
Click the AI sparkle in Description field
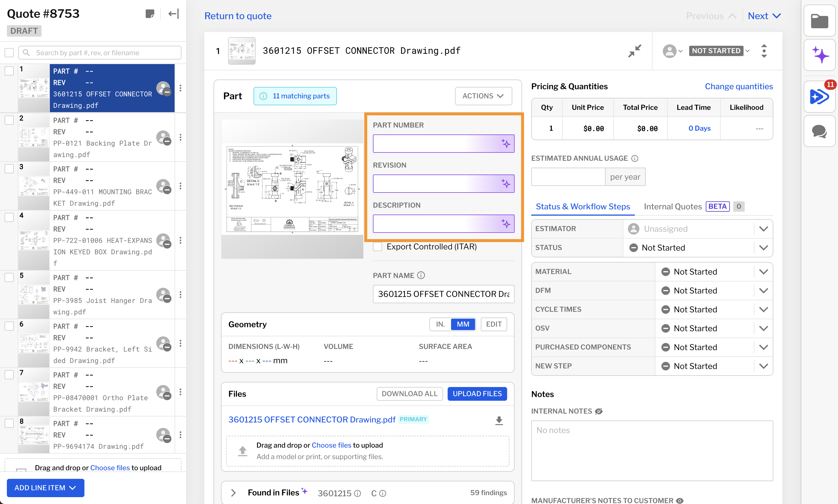click(x=506, y=224)
